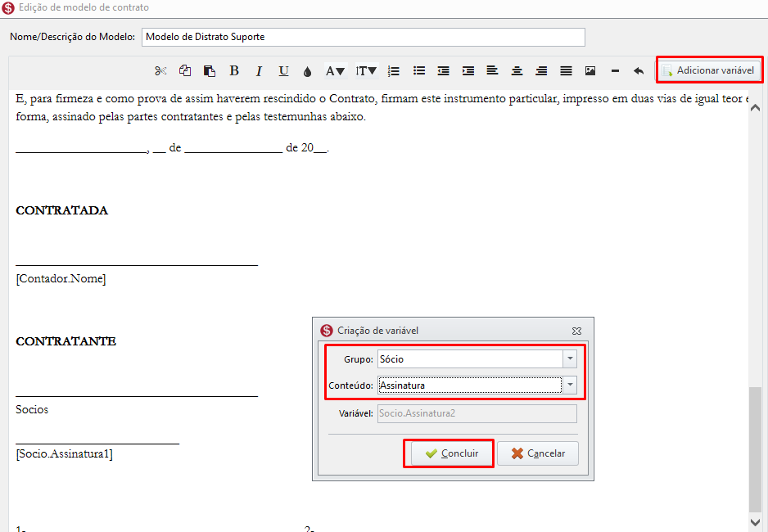Viewport: 768px width, 532px height.
Task: Open the font size dropdown
Action: [x=366, y=71]
